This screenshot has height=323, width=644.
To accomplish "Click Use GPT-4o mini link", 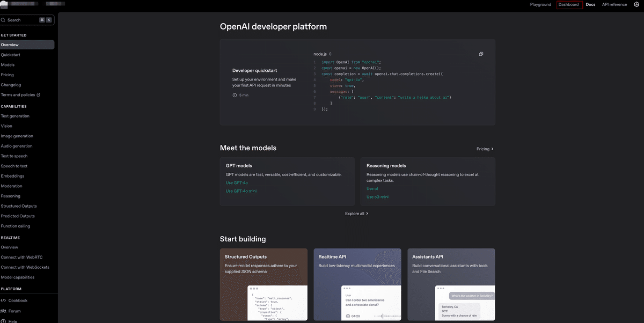I will pos(241,191).
